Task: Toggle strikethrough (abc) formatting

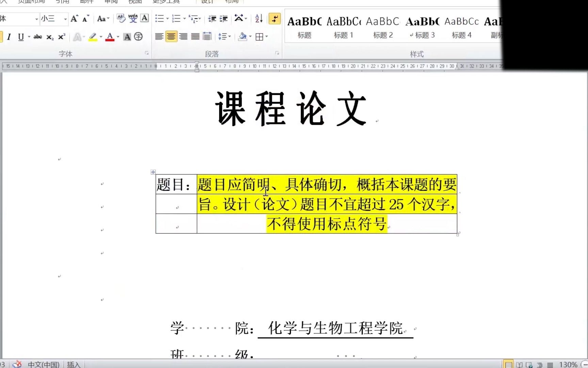Action: tap(38, 37)
